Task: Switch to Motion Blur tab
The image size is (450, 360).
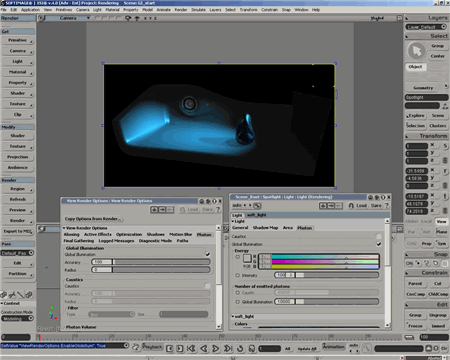Action: [180, 234]
